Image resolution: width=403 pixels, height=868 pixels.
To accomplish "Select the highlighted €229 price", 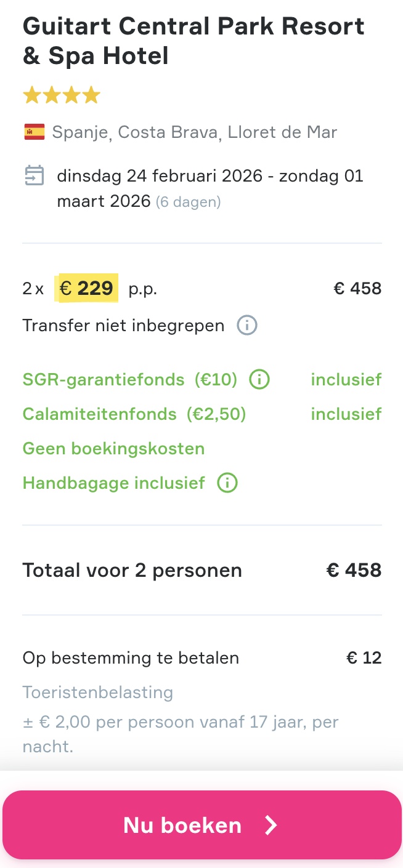I will coord(86,287).
